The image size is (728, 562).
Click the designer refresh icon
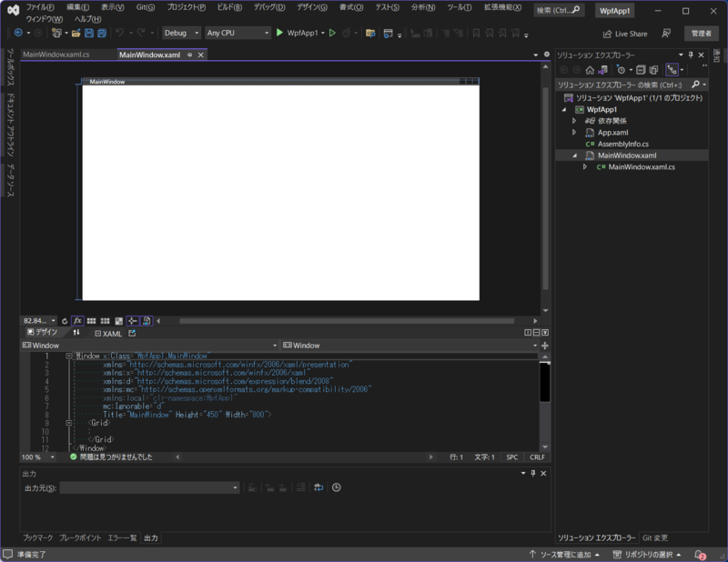(65, 321)
